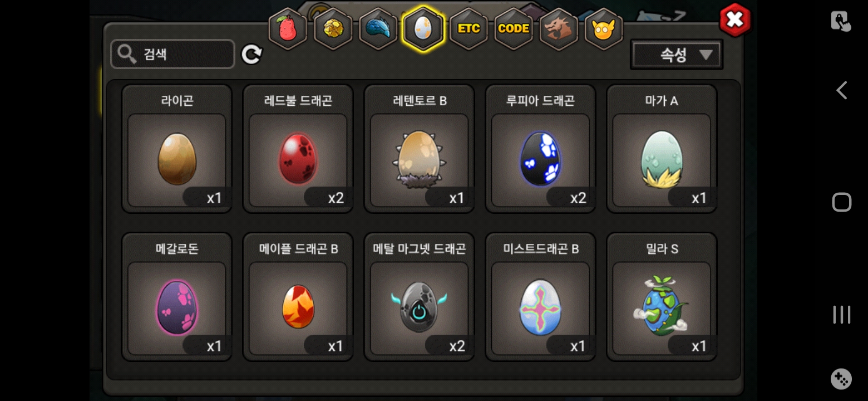The height and width of the screenshot is (401, 868).
Task: Open the ETC category tab
Action: (x=468, y=29)
